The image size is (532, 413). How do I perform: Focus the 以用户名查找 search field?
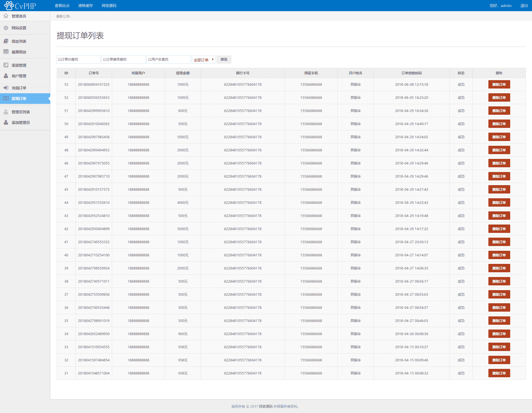pos(168,59)
